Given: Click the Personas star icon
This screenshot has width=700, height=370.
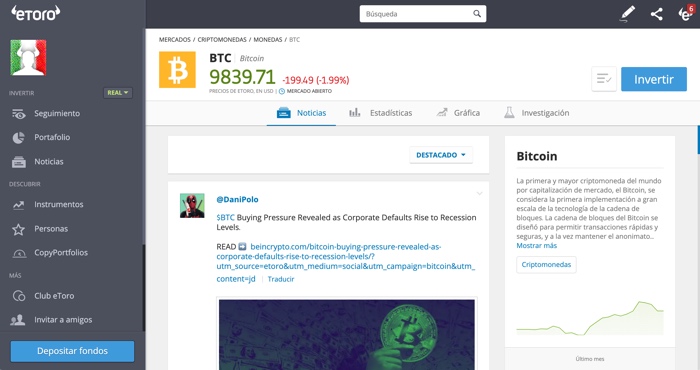Looking at the screenshot, I should (18, 229).
